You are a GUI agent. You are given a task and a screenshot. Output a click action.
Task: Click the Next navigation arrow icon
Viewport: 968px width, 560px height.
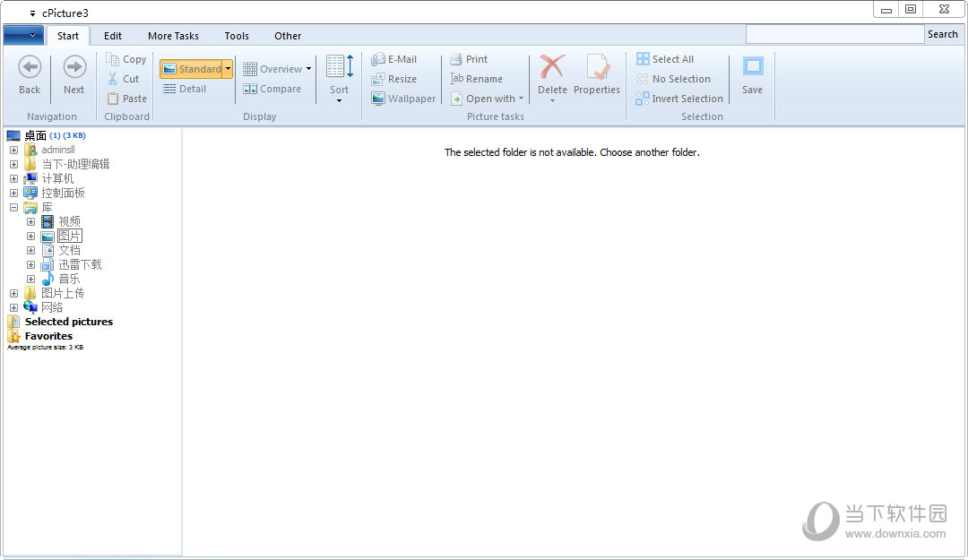[74, 68]
